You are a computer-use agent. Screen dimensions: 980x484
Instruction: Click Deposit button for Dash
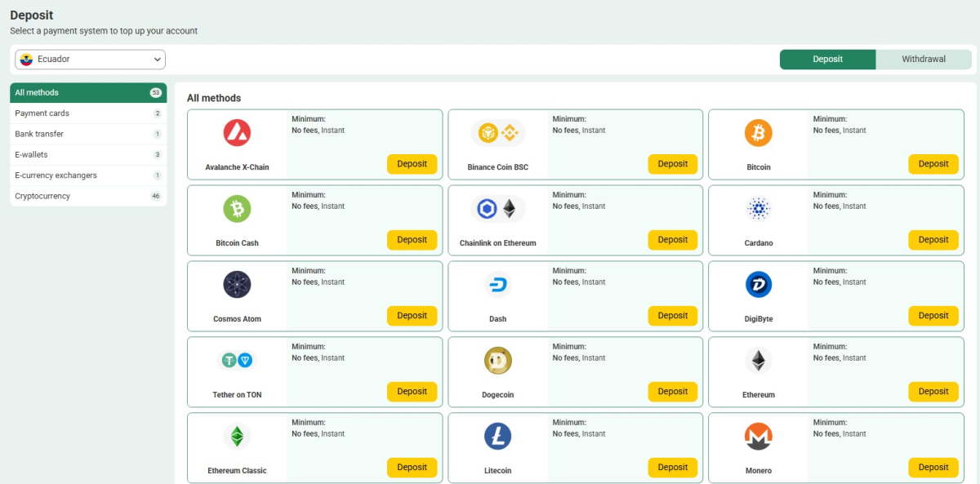click(673, 316)
